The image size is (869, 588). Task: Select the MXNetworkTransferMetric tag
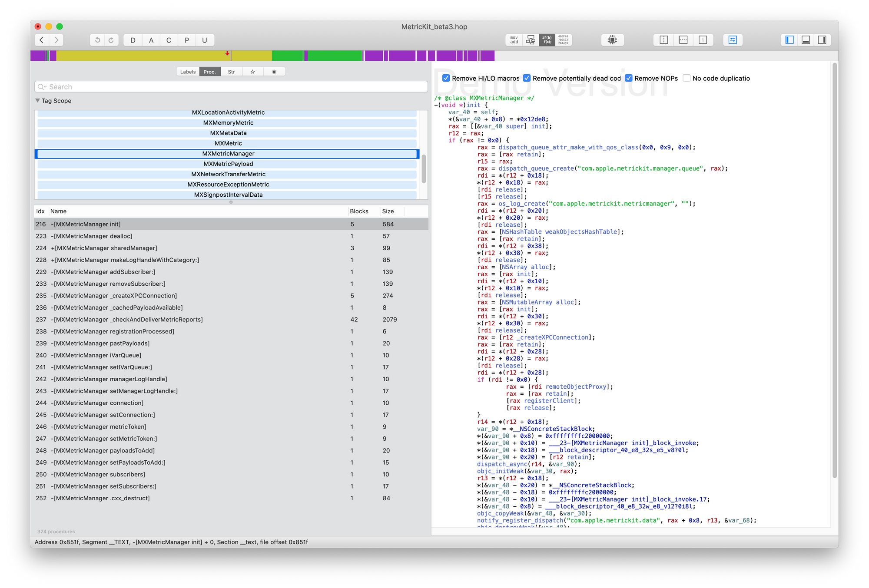[227, 174]
